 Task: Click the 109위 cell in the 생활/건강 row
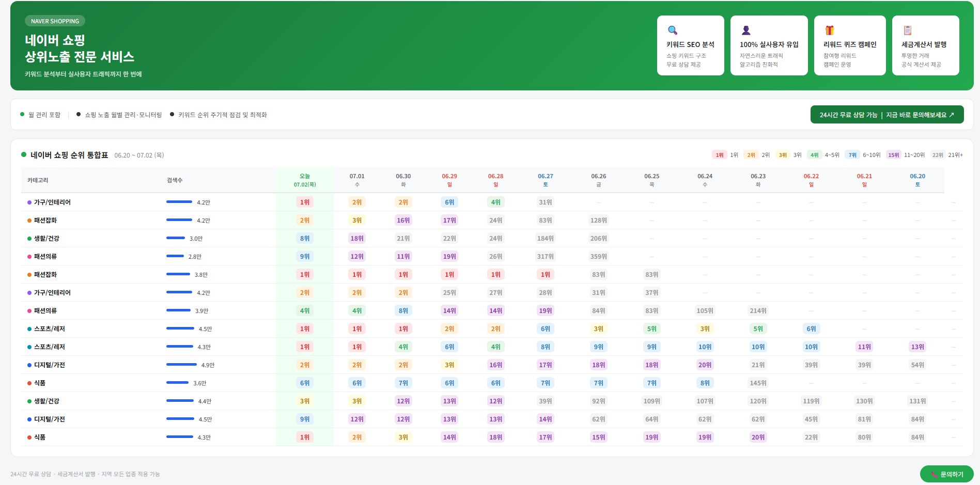(x=652, y=401)
